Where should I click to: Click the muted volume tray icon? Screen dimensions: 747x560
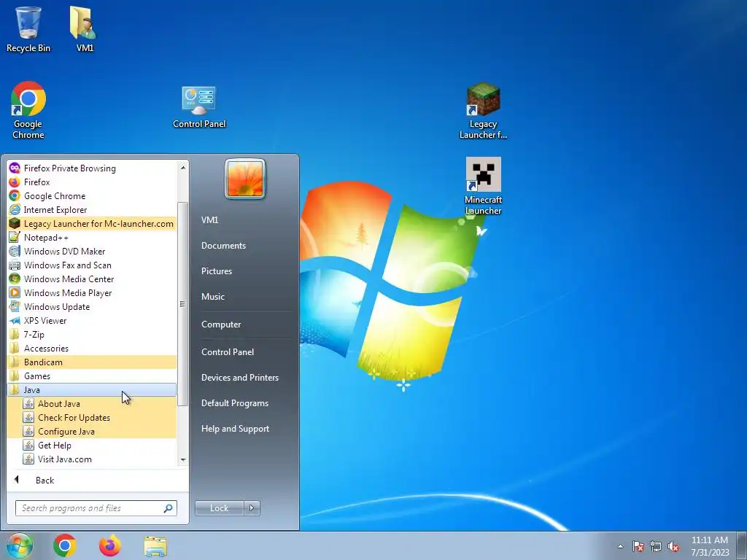coord(673,546)
